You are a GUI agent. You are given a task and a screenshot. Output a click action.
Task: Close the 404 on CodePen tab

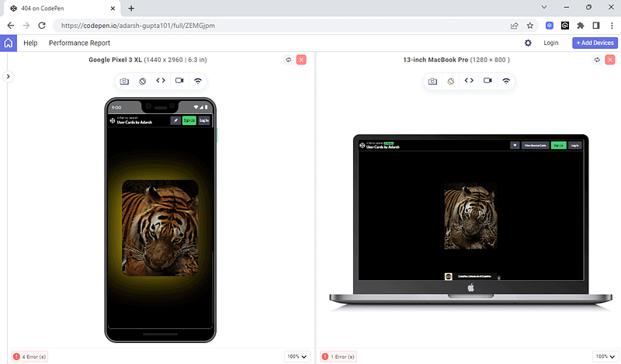113,8
